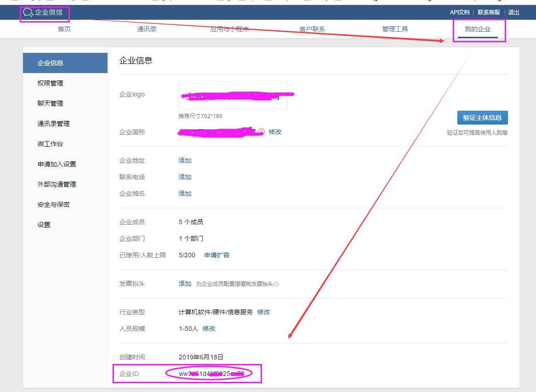
Task: Click 添加 for 企业域名
Action: tap(185, 193)
